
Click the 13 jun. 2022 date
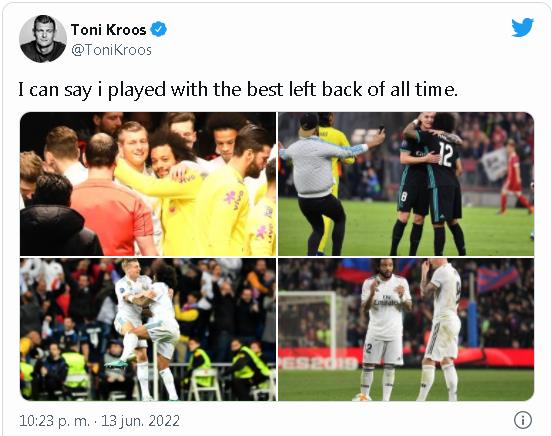coord(140,421)
